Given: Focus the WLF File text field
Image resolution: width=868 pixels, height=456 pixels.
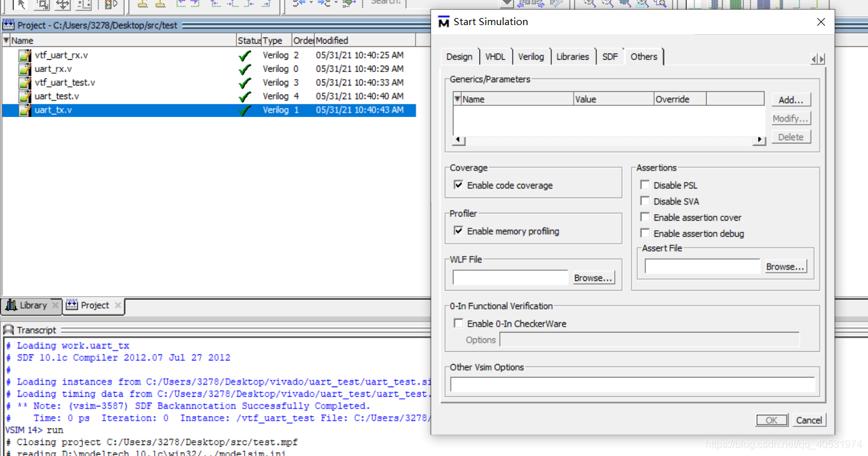Looking at the screenshot, I should coord(510,278).
